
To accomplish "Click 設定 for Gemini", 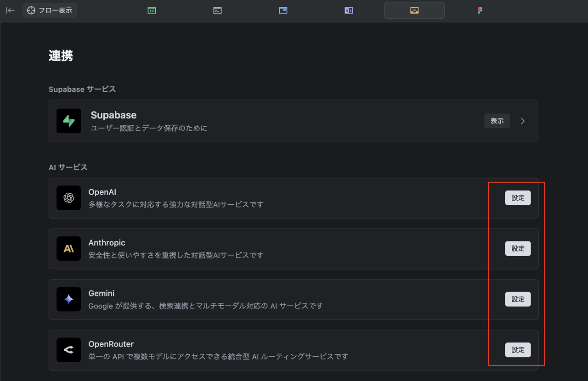I will pyautogui.click(x=518, y=299).
